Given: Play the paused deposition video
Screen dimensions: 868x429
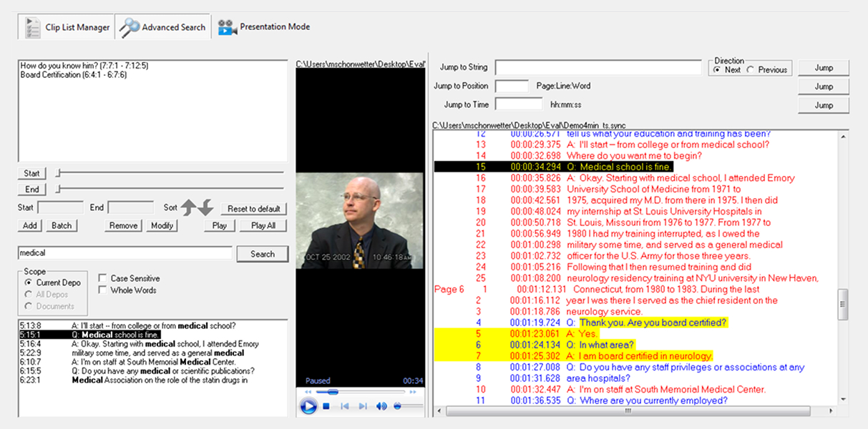Looking at the screenshot, I should [x=308, y=406].
